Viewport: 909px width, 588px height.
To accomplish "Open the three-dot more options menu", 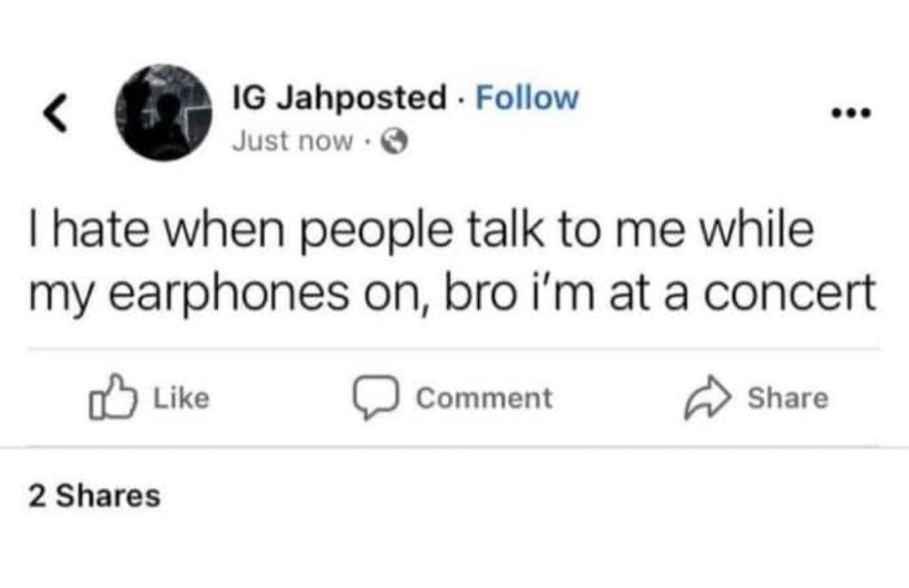I will click(851, 113).
